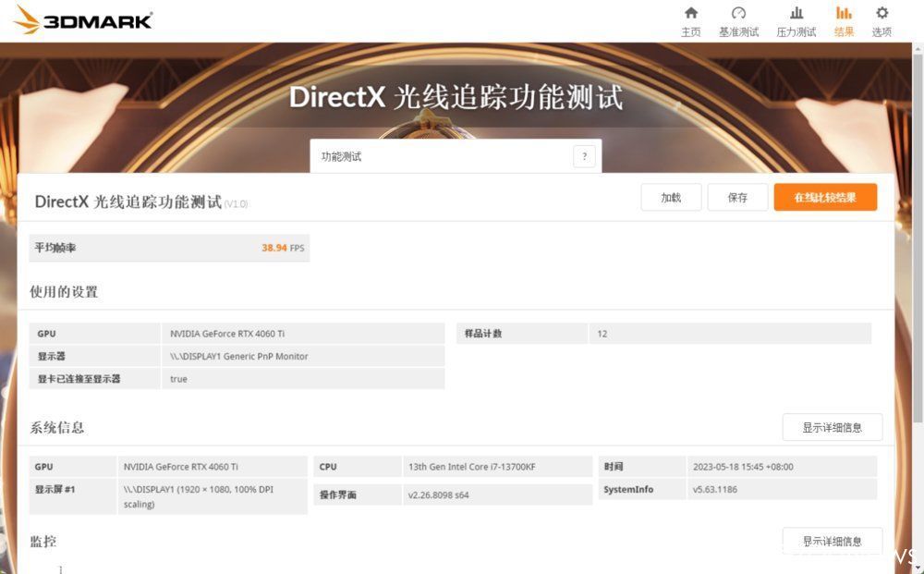Click the 显示屏 #1 label
The height and width of the screenshot is (574, 924).
coord(55,489)
